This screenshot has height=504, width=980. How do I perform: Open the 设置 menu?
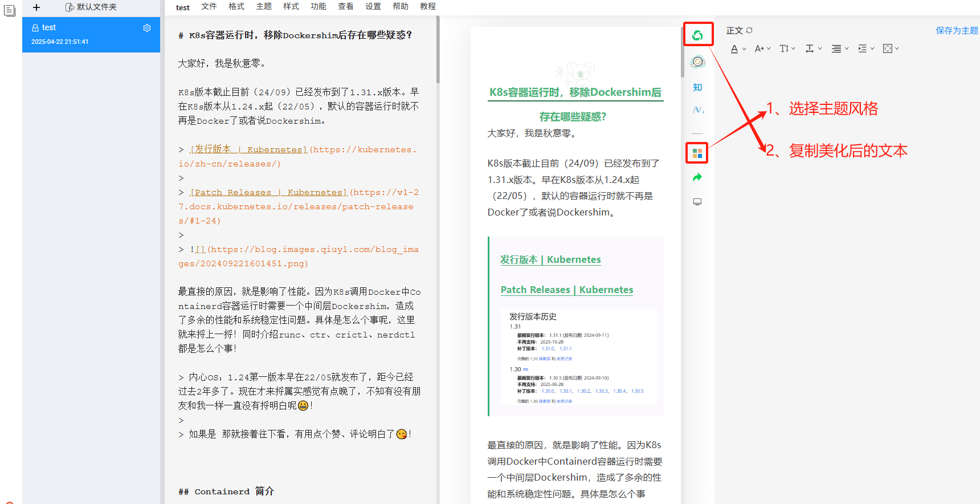pos(373,6)
